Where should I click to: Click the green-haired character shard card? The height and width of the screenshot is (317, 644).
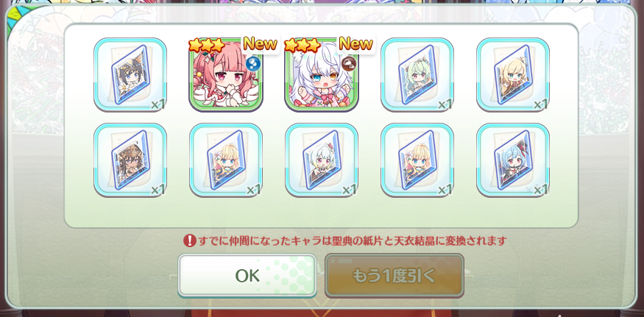pyautogui.click(x=417, y=75)
